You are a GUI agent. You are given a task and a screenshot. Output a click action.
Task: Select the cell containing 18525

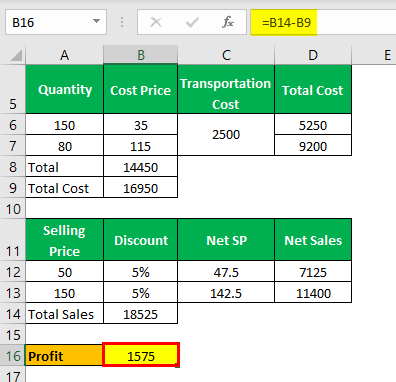(x=140, y=314)
